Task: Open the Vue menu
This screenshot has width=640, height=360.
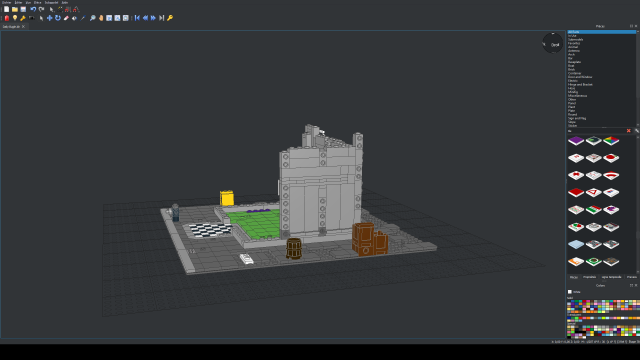Action: (28, 2)
